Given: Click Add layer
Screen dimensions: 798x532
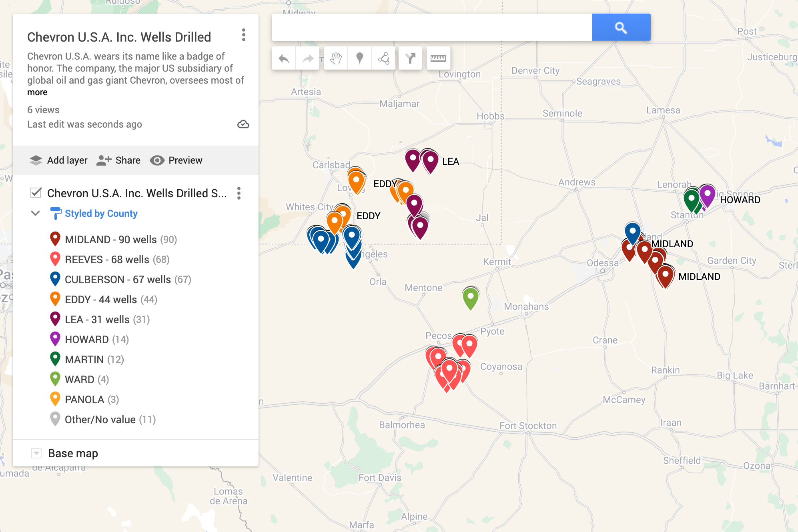Looking at the screenshot, I should point(59,160).
